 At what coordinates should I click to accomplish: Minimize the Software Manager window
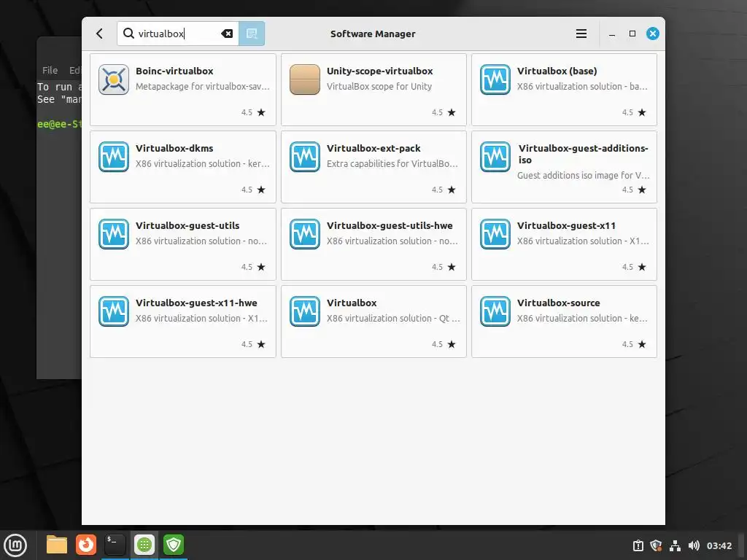612,34
